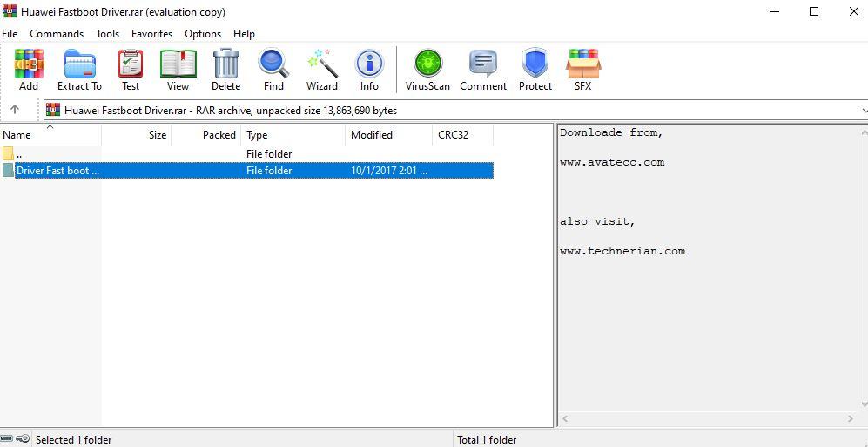The image size is (868, 447).
Task: Sort by Type column header
Action: [293, 134]
